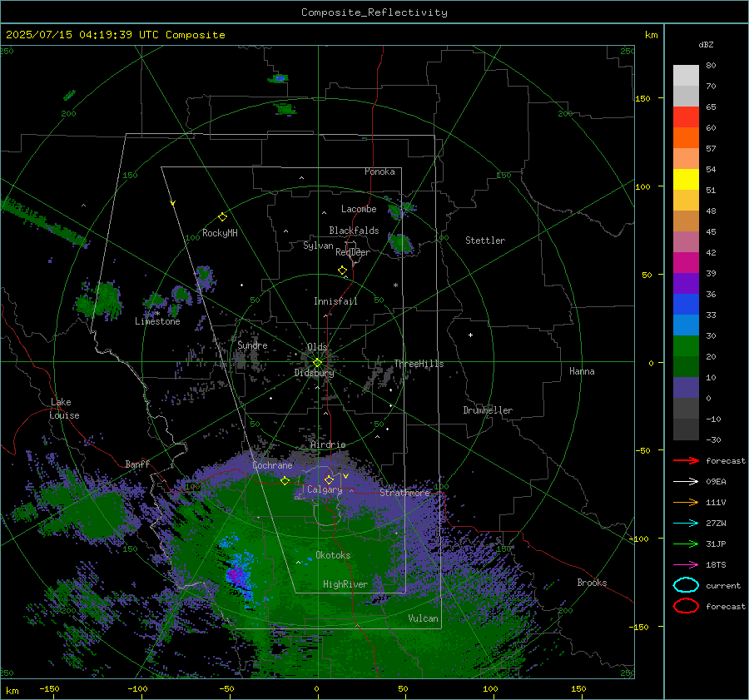Click the Blackfalds town label
The width and height of the screenshot is (749, 700).
pyautogui.click(x=354, y=231)
